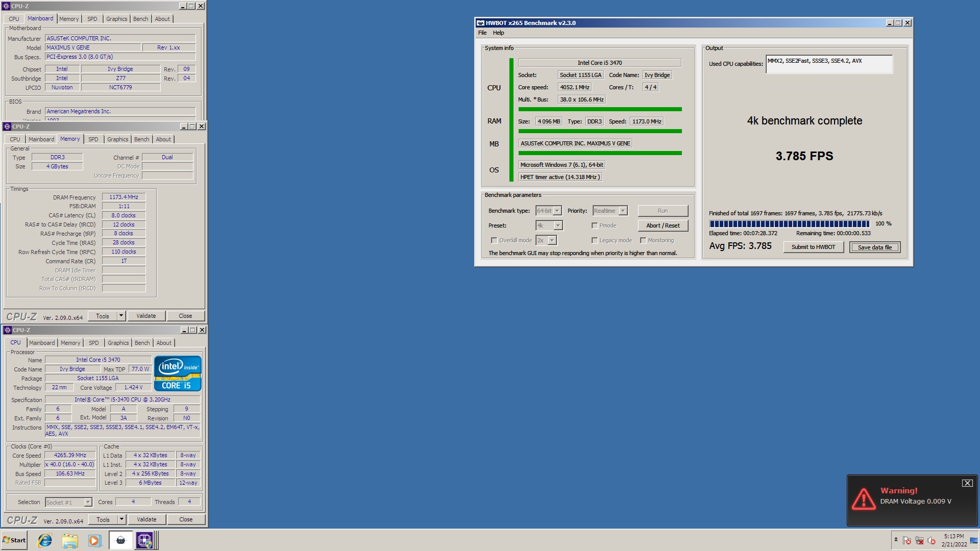Viewport: 980px width, 551px height.
Task: Select Mainboard tab in bottom CPU-Z window
Action: (42, 343)
